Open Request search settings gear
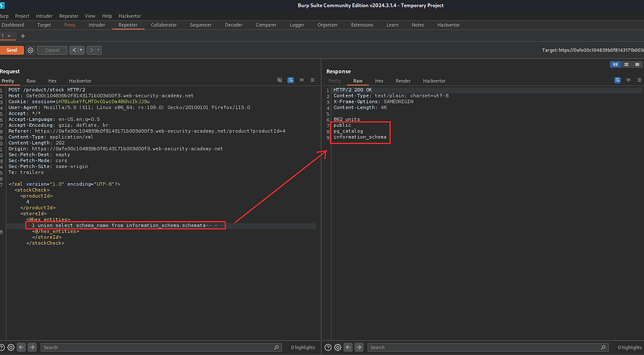This screenshot has height=355, width=644. (x=11, y=347)
